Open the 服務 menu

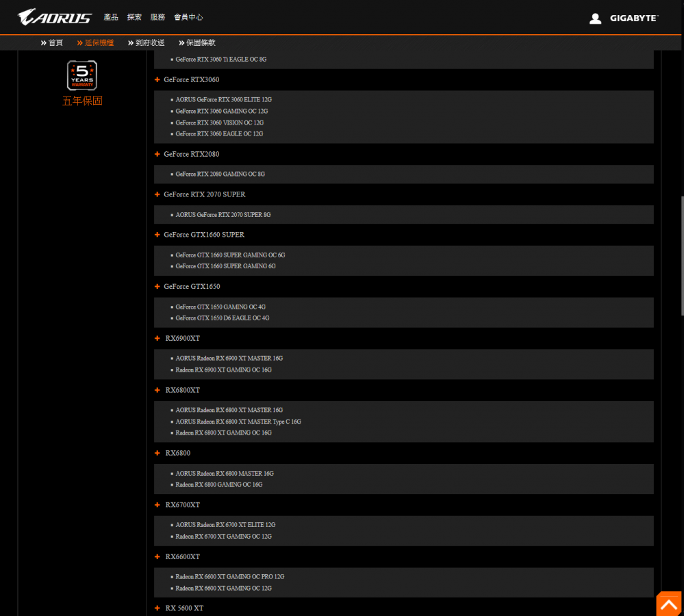click(x=157, y=17)
